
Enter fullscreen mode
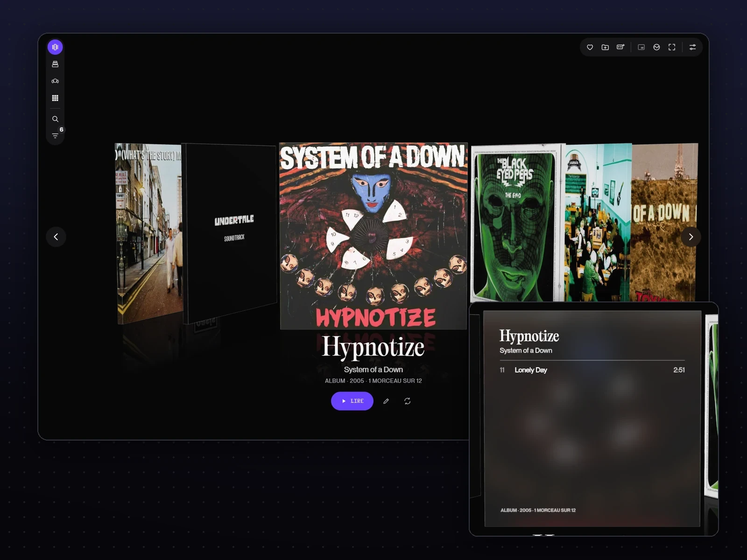pyautogui.click(x=672, y=47)
